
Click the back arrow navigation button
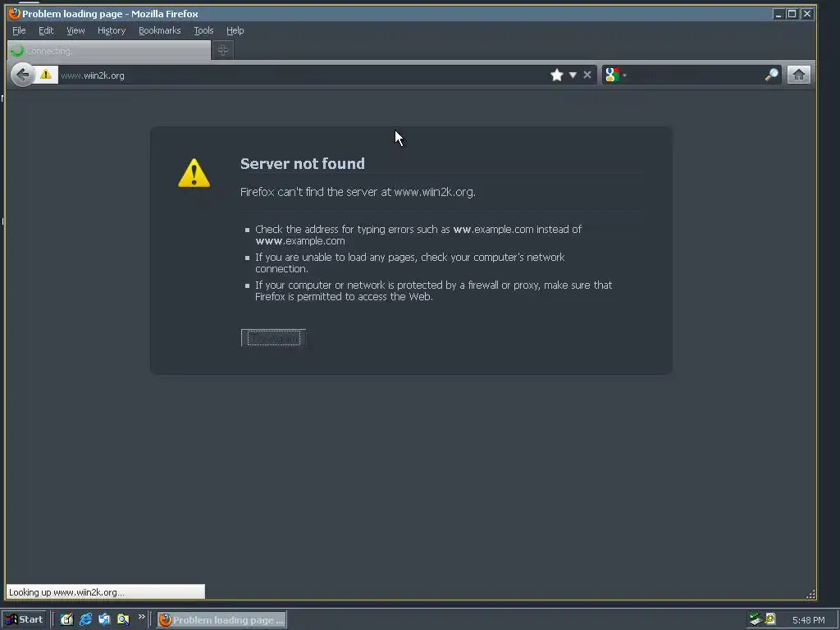[22, 75]
